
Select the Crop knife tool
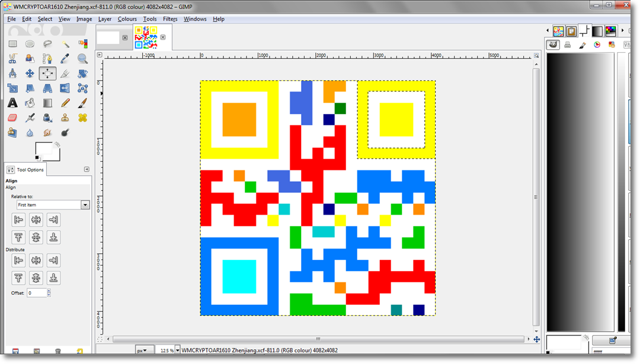point(65,73)
